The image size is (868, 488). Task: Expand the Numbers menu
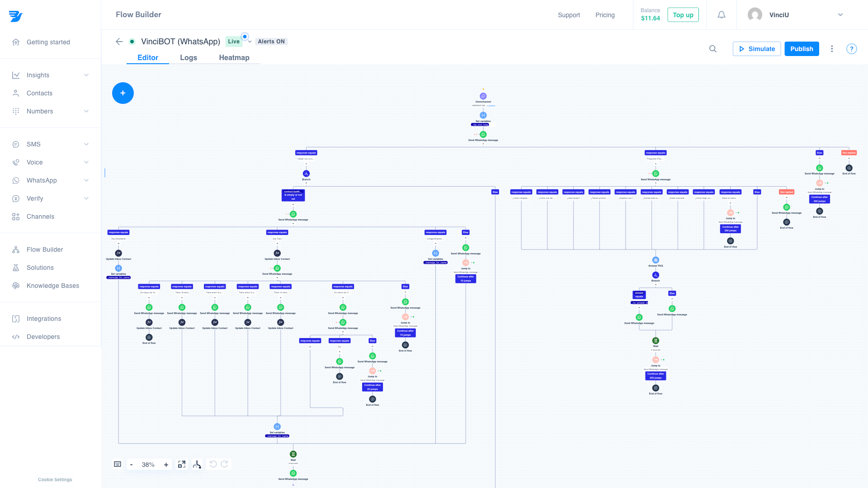point(50,111)
